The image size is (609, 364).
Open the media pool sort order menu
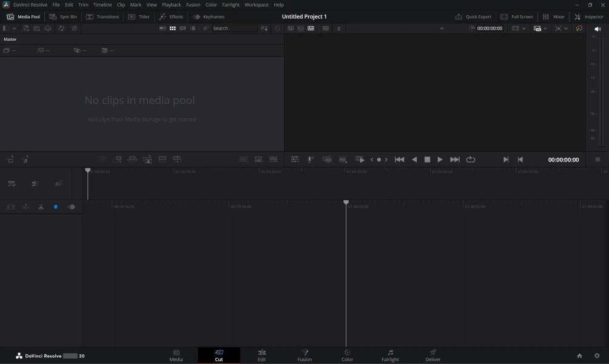264,29
